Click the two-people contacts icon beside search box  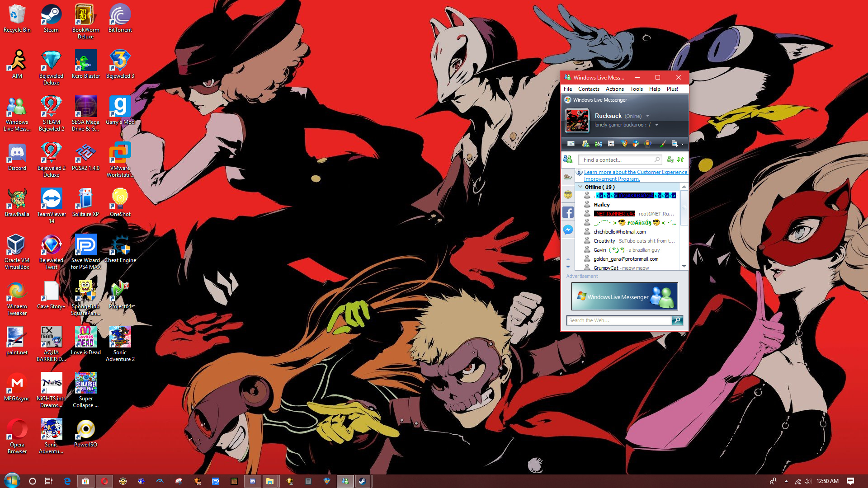tap(567, 159)
